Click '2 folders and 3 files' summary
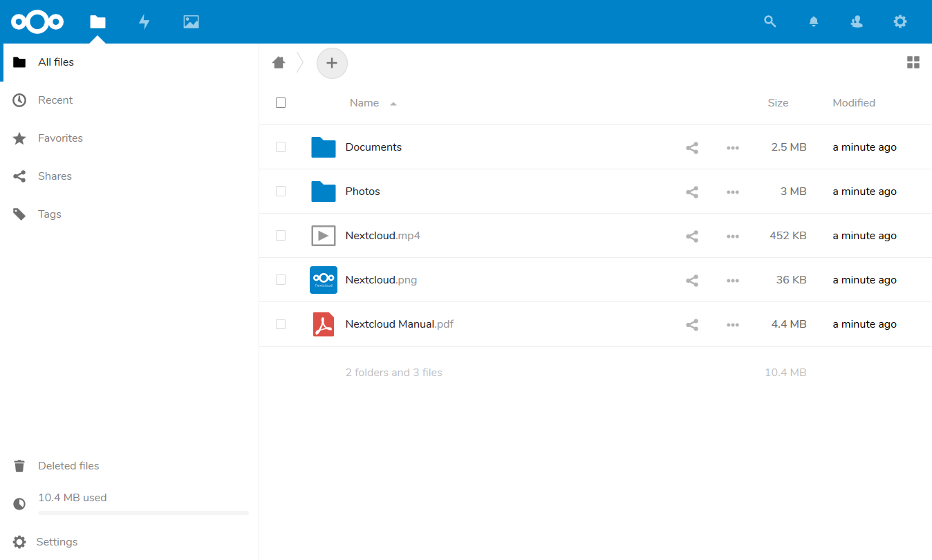 (x=394, y=373)
